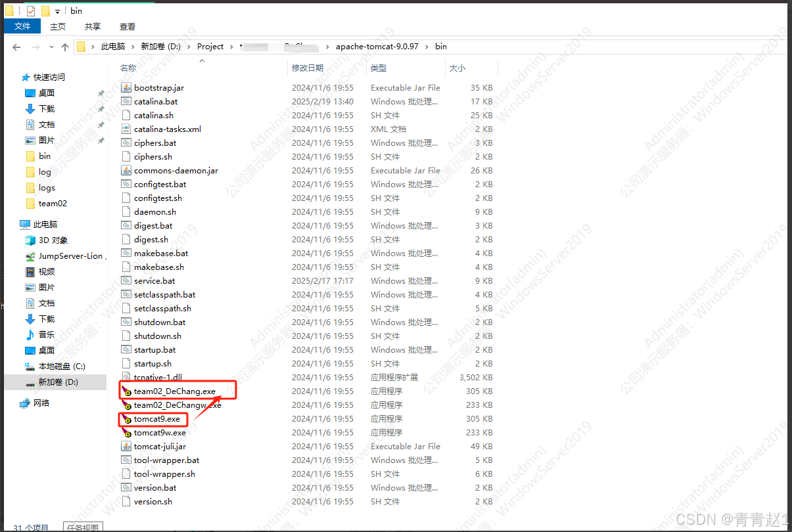Click the back navigation arrow

click(x=16, y=47)
